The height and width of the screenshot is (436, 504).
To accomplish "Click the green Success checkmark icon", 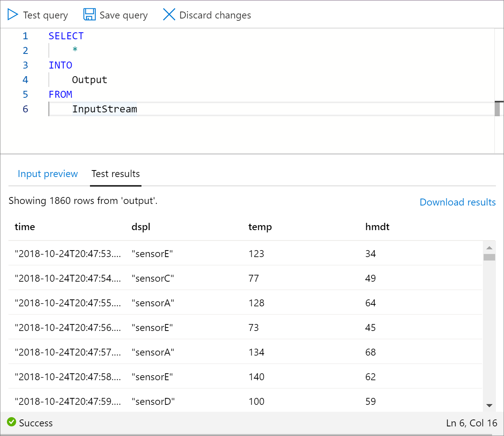I will tap(12, 422).
